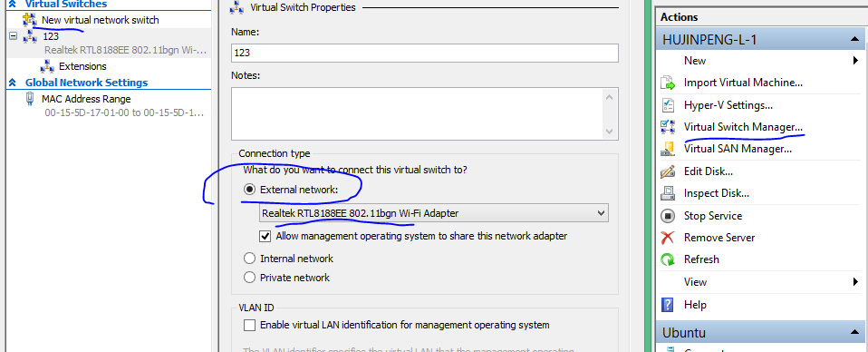Open the Realtek Wi-Fi adapter dropdown
The image size is (868, 352).
pyautogui.click(x=433, y=213)
